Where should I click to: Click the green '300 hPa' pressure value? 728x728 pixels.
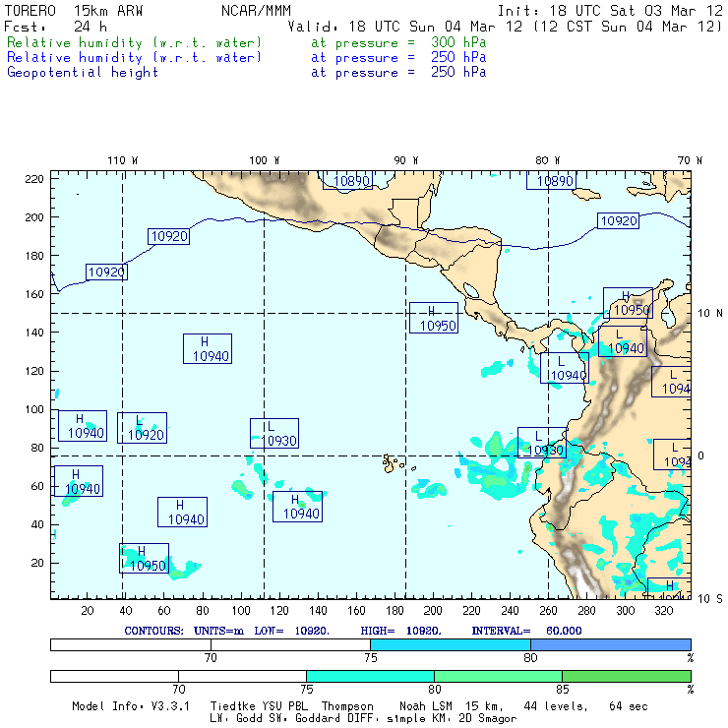click(458, 42)
